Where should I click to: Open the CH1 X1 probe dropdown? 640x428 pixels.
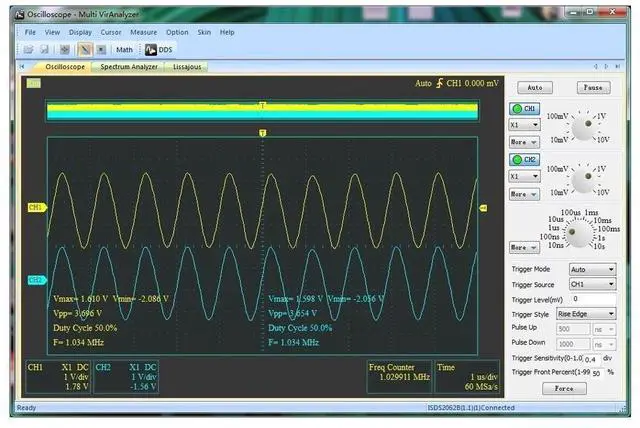[x=525, y=125]
